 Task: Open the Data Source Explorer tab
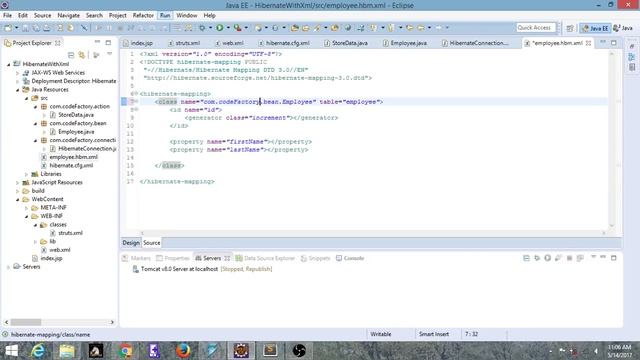click(x=265, y=258)
